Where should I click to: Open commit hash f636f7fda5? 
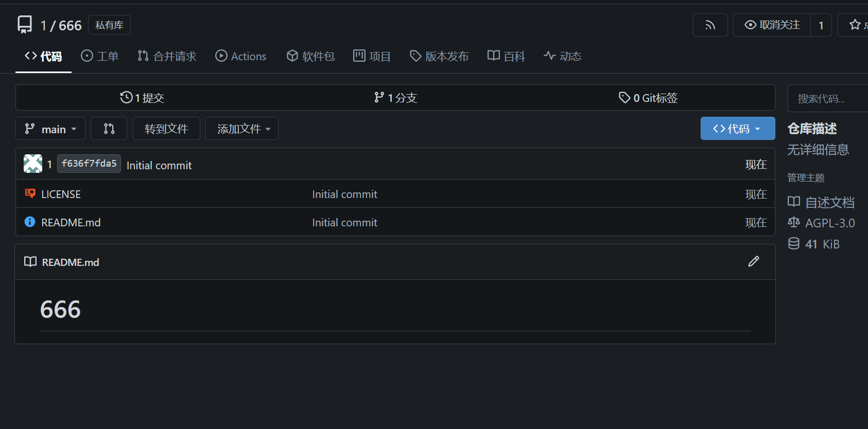coord(89,164)
